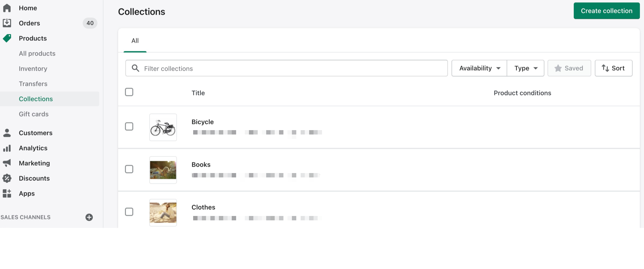Viewport: 644px width, 269px height.
Task: Check the checkbox next to Books
Action: (x=129, y=169)
